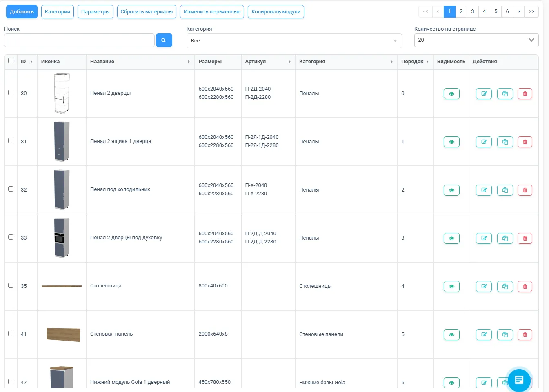Image resolution: width=549 pixels, height=392 pixels.
Task: Click the magnifier search button
Action: tap(164, 40)
